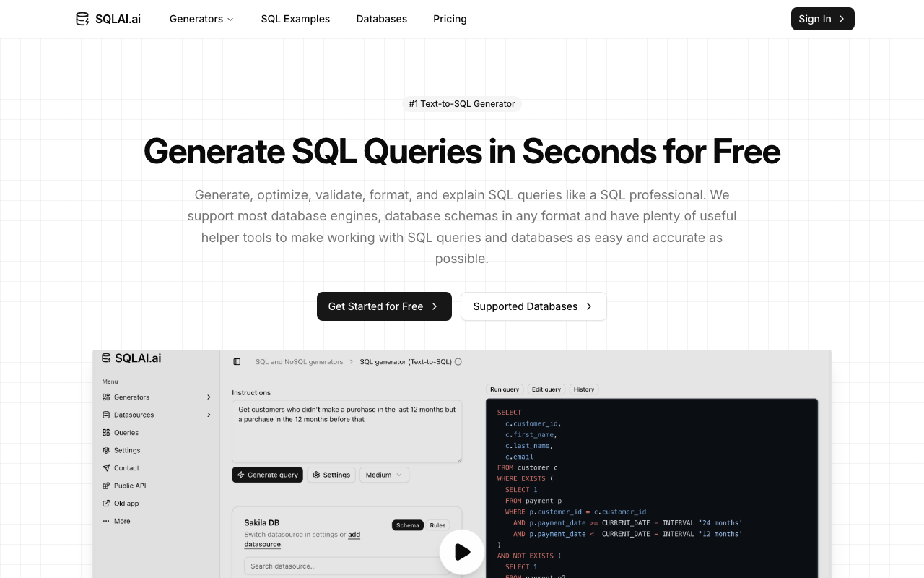Toggle the sidebar panel icon beside the breadcrumb
This screenshot has width=924, height=578.
coord(237,361)
